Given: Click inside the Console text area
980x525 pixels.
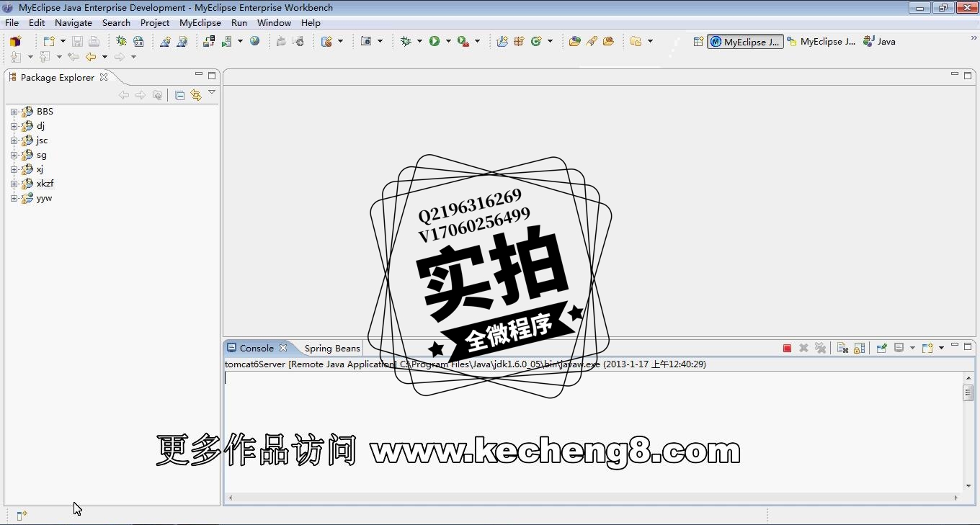Looking at the screenshot, I should pyautogui.click(x=594, y=432).
